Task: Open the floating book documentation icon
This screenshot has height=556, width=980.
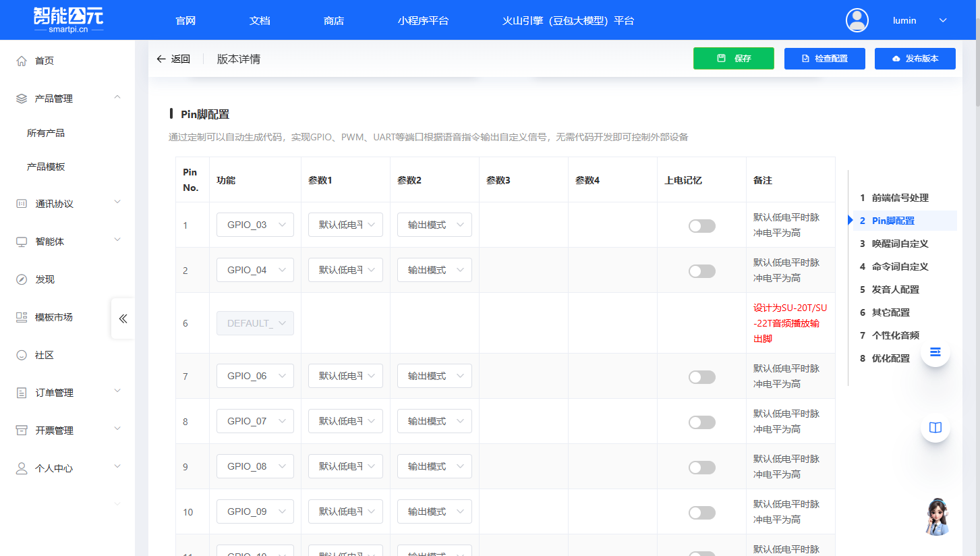Action: point(935,428)
